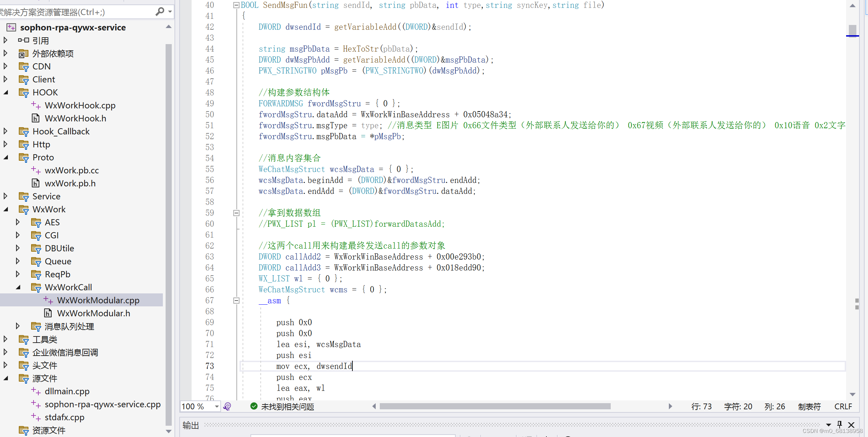Collapse the __asm block outline toggle
Image resolution: width=868 pixels, height=437 pixels.
236,301
